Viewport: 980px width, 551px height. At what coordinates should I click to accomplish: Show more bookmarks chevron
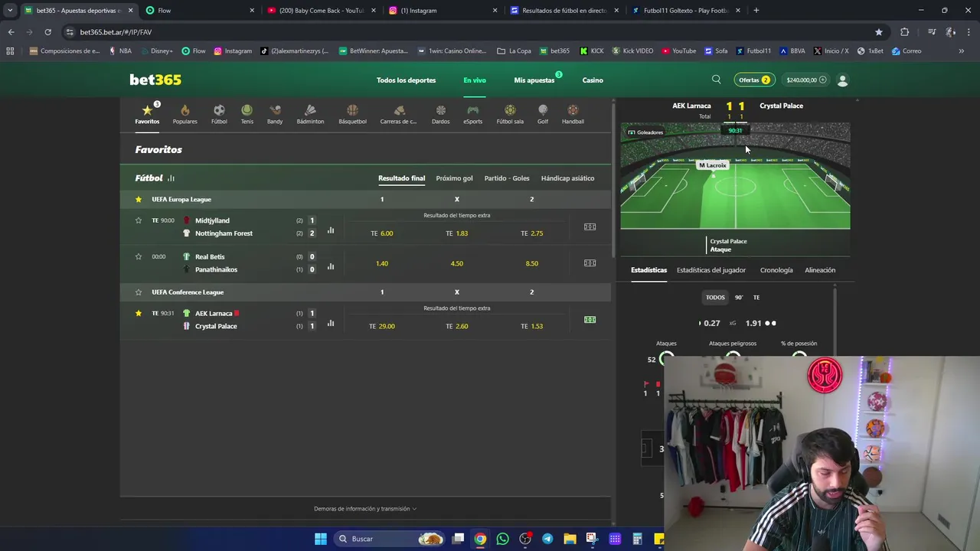pos(962,51)
